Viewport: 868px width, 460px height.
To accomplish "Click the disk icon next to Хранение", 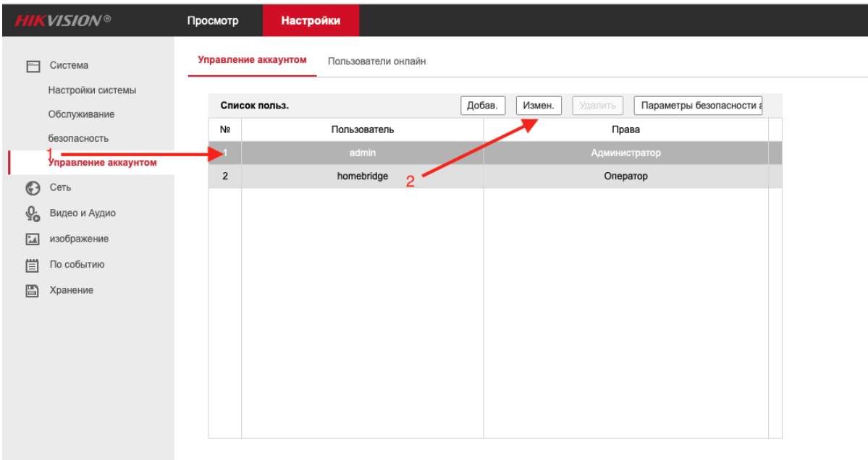I will click(x=30, y=289).
